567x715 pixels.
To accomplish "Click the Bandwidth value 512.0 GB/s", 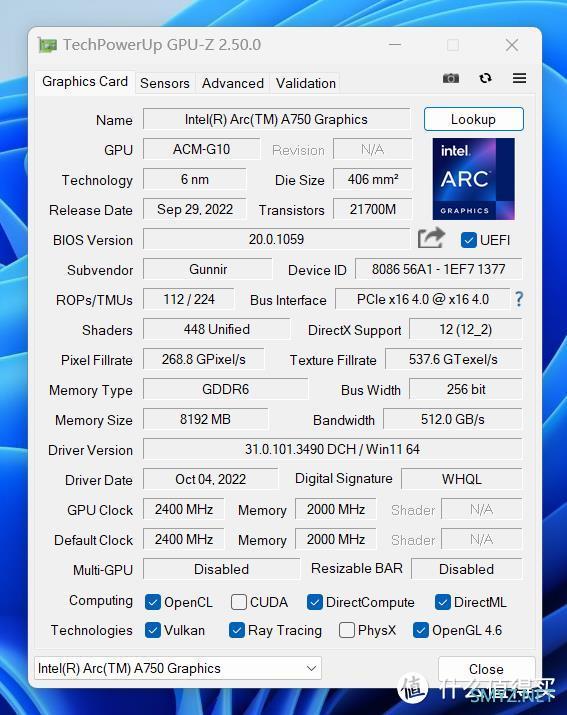I will 453,419.
